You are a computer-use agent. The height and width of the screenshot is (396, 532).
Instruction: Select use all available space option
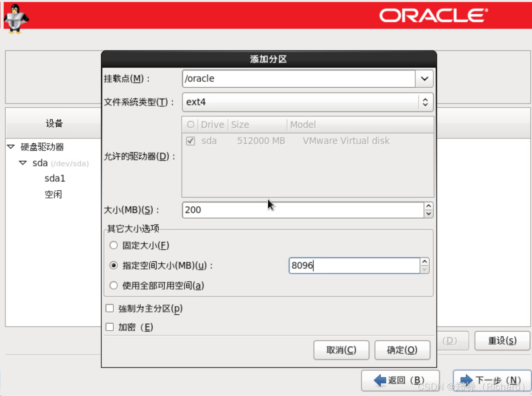(114, 285)
